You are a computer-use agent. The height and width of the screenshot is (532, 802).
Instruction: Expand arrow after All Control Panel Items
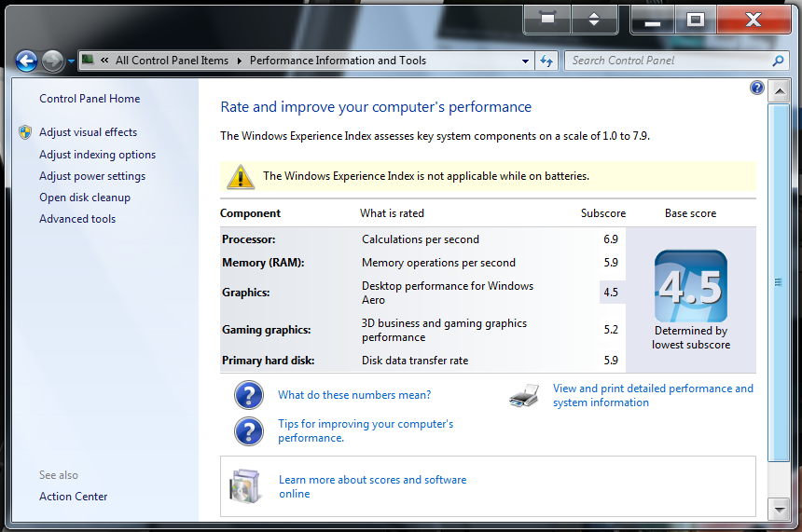[240, 61]
